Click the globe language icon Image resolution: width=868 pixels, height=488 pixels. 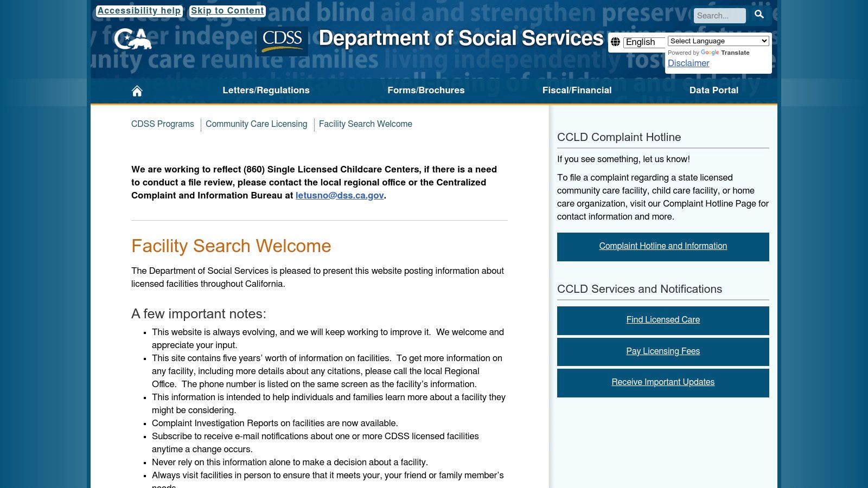[616, 42]
